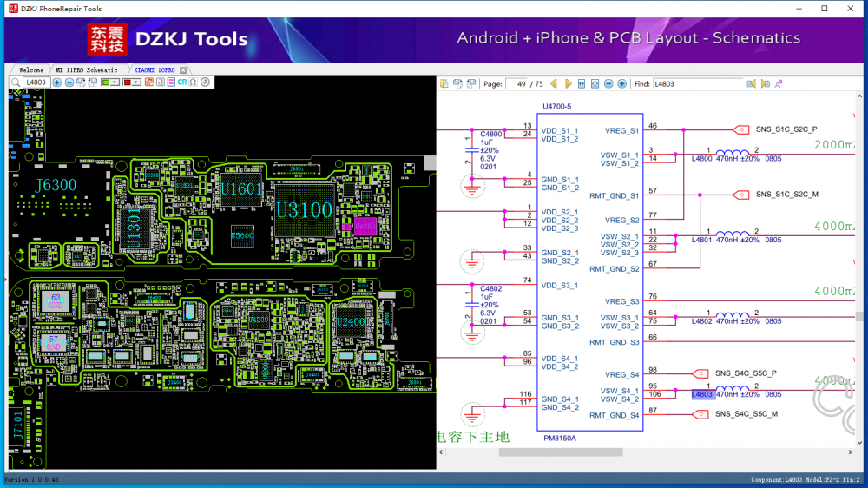
Task: Minimize the DZKJ PhoneRepair Tools window
Action: tap(799, 9)
